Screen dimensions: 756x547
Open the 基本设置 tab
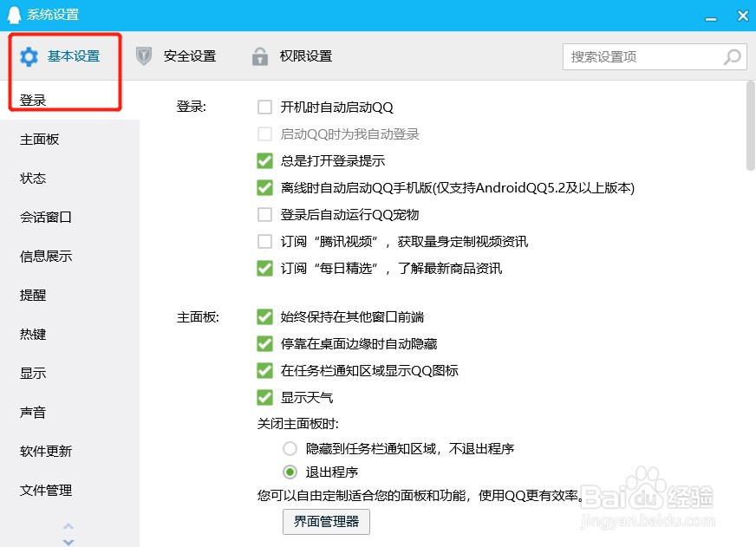click(61, 56)
